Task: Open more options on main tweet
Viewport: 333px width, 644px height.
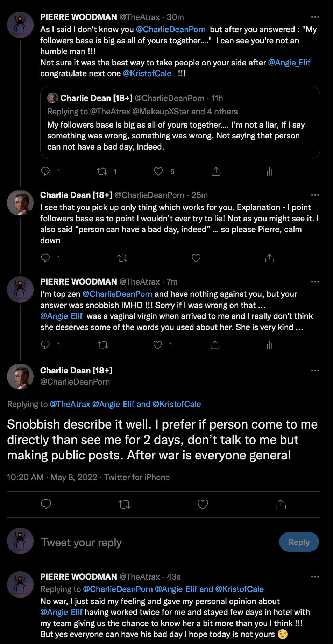Action: point(315,370)
